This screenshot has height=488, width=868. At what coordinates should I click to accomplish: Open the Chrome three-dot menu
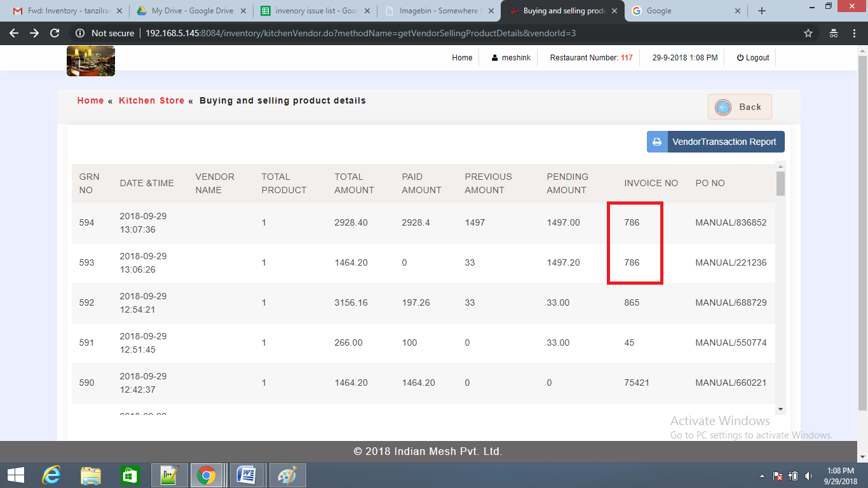[853, 33]
